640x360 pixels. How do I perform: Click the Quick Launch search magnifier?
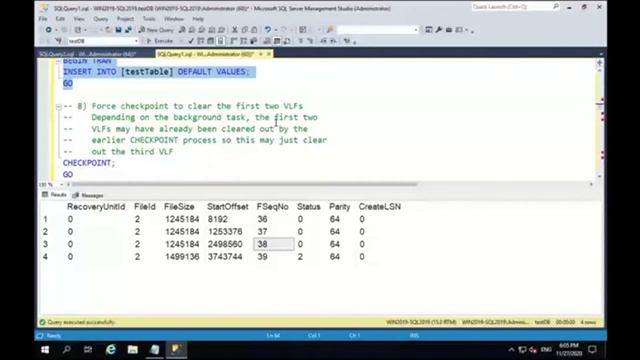point(556,7)
